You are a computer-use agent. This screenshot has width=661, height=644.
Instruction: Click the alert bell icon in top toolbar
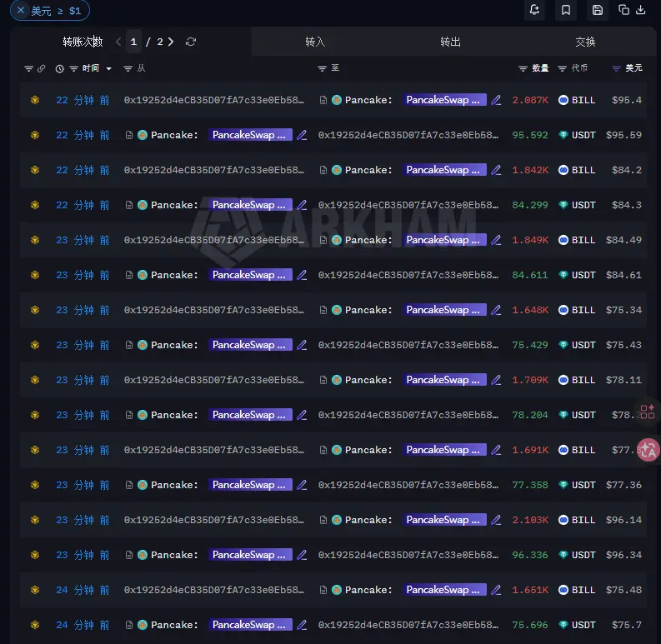(x=534, y=10)
